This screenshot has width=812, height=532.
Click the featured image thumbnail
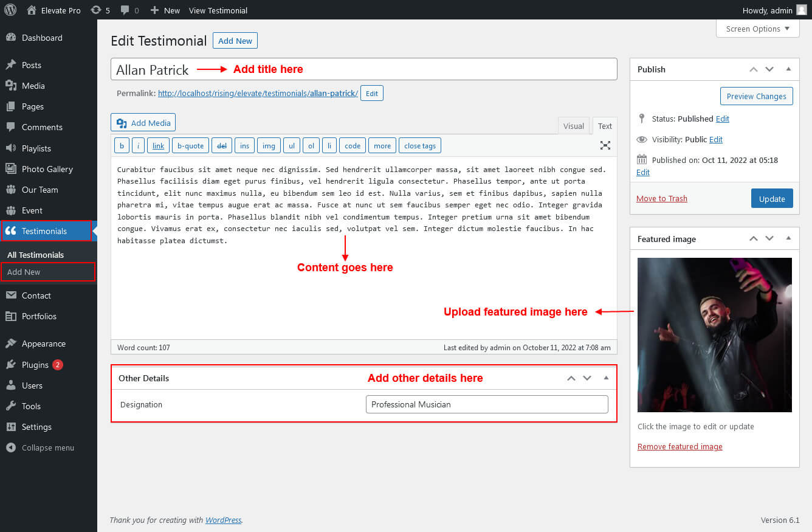point(714,335)
